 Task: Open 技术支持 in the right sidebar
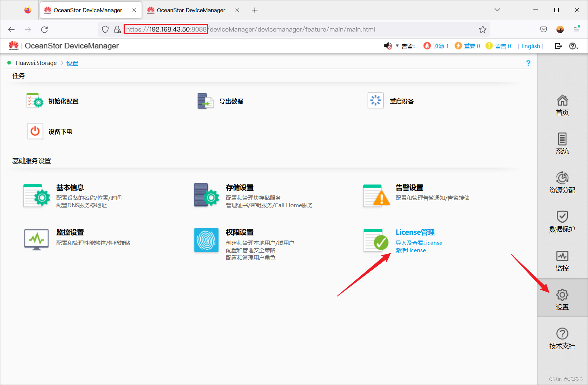tap(562, 338)
